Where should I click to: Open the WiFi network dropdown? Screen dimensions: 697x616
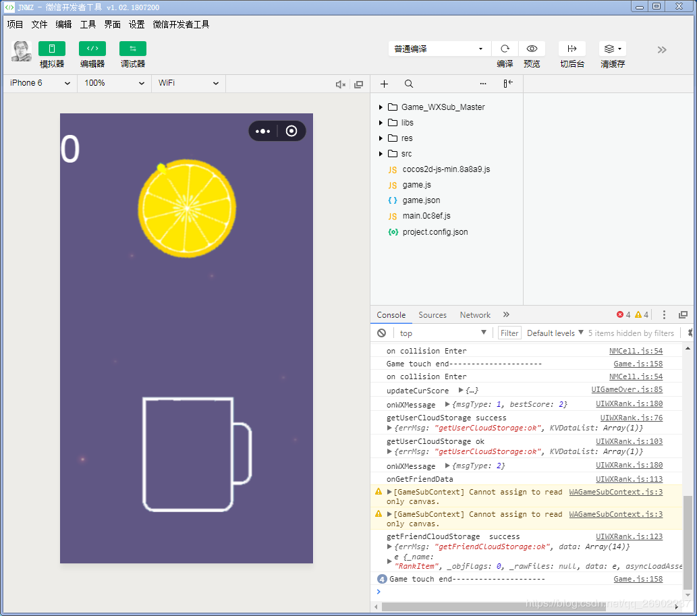coord(188,83)
